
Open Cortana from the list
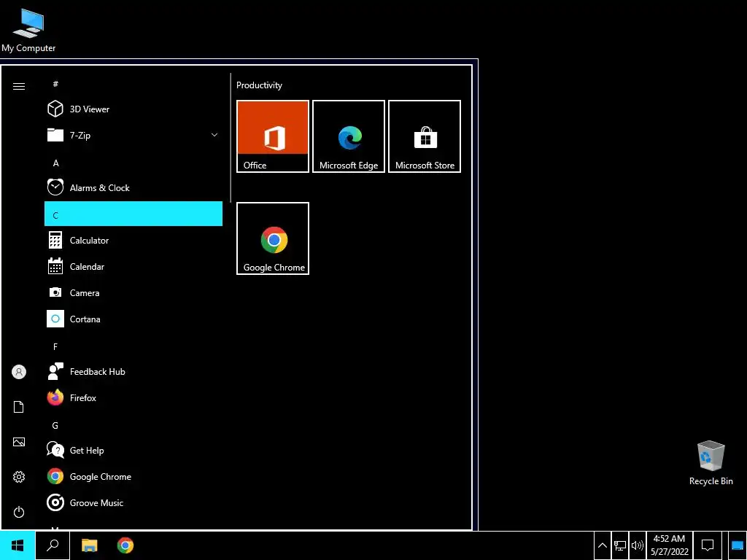coord(133,319)
